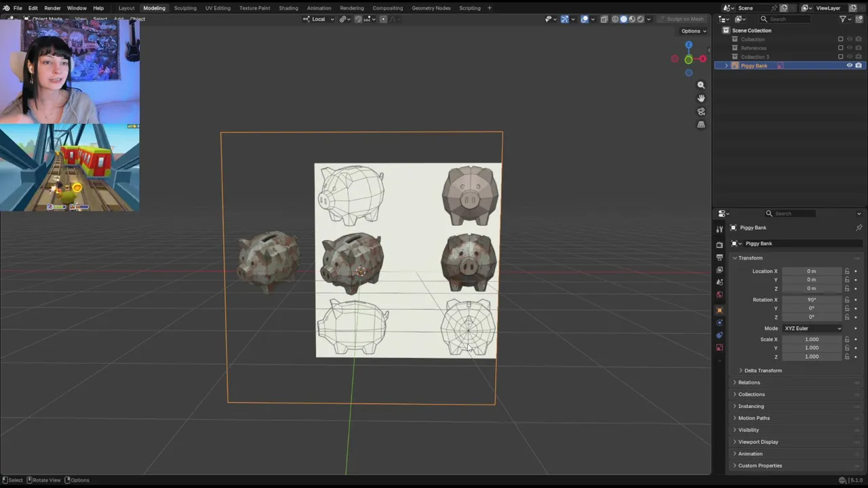The height and width of the screenshot is (488, 868).
Task: Toggle proportional editing in header
Action: point(383,19)
